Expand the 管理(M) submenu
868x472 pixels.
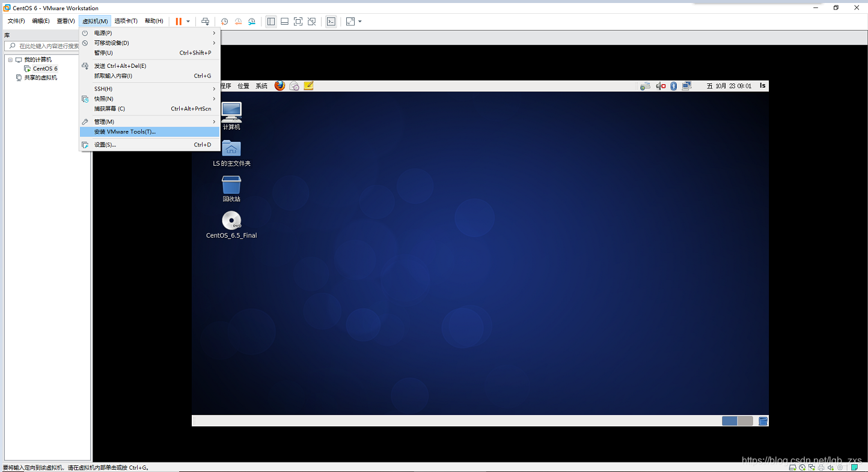click(x=150, y=122)
